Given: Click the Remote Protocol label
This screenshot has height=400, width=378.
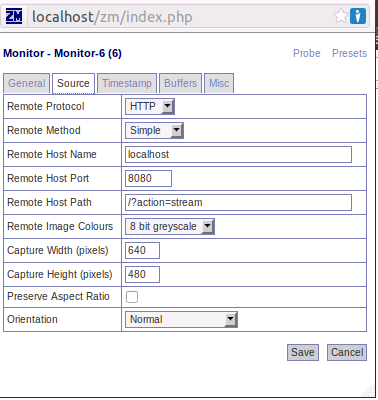Looking at the screenshot, I should click(x=46, y=106).
